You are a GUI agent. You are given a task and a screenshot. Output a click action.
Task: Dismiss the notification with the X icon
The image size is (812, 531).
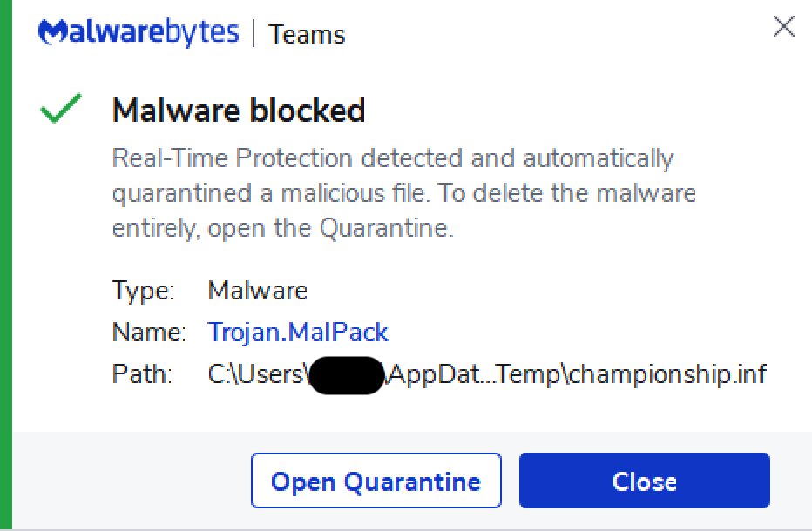click(x=783, y=28)
